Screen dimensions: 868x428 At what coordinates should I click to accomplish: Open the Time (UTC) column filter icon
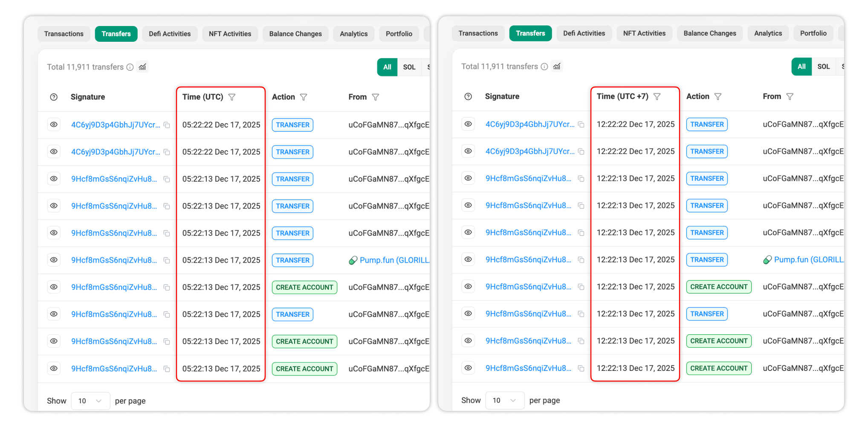[232, 97]
